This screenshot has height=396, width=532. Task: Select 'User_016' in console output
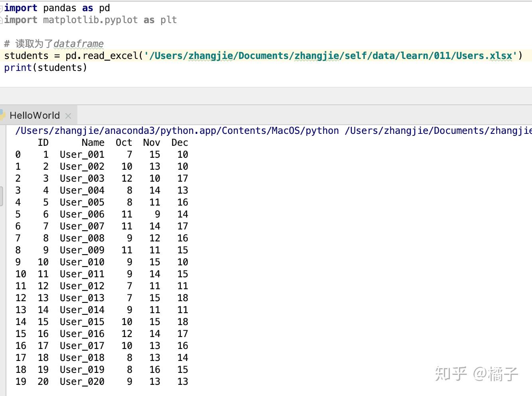click(x=82, y=334)
